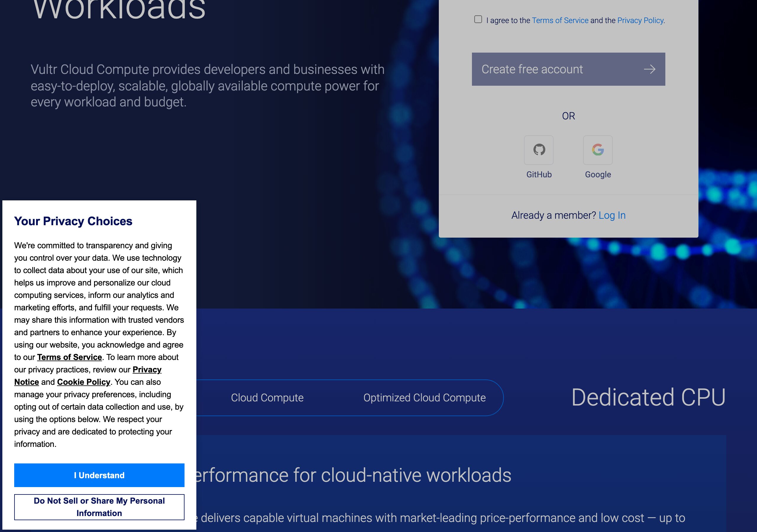757x532 pixels.
Task: Click the Google label under the icon
Action: 598,174
